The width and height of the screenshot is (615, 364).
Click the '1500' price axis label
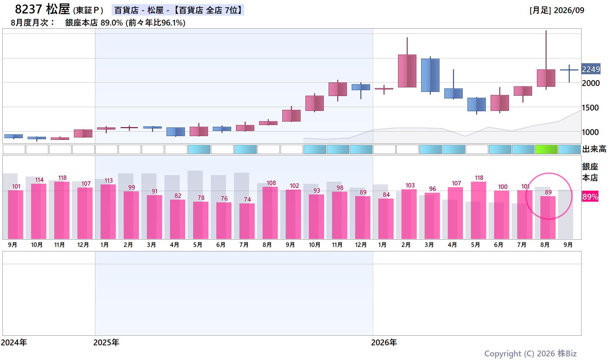tap(590, 108)
